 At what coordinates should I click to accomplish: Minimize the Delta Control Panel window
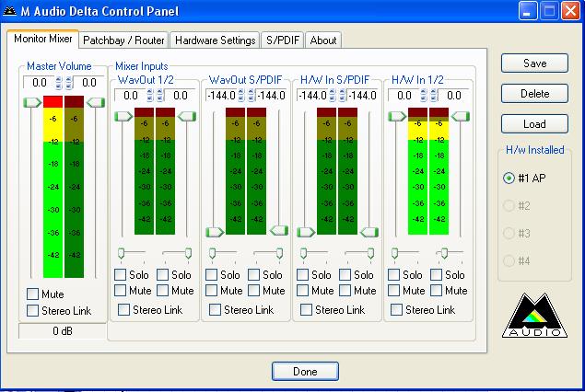coord(528,11)
